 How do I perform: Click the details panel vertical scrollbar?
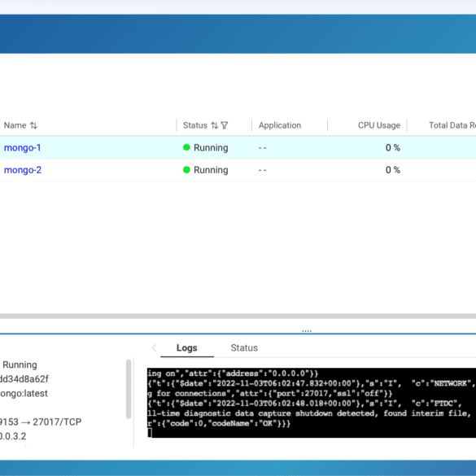point(129,389)
